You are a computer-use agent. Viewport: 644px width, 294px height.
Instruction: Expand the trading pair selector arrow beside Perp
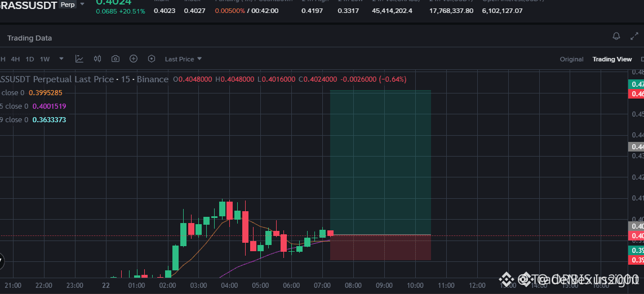(x=82, y=4)
